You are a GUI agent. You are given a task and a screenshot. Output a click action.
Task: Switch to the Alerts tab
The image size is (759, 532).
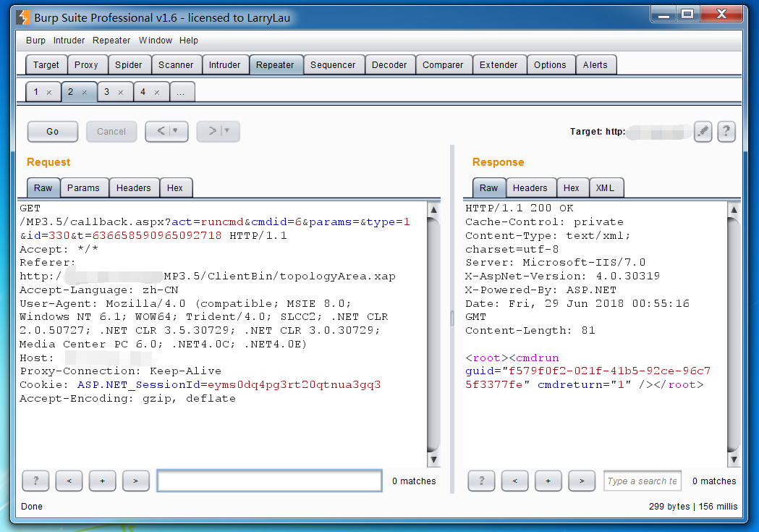click(595, 65)
